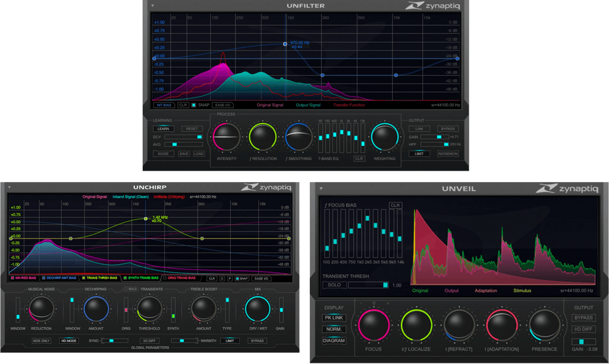Viewport: 609px width, 364px height.
Task: Select the TRANS THRSH BIAS tab
Action: point(99,278)
